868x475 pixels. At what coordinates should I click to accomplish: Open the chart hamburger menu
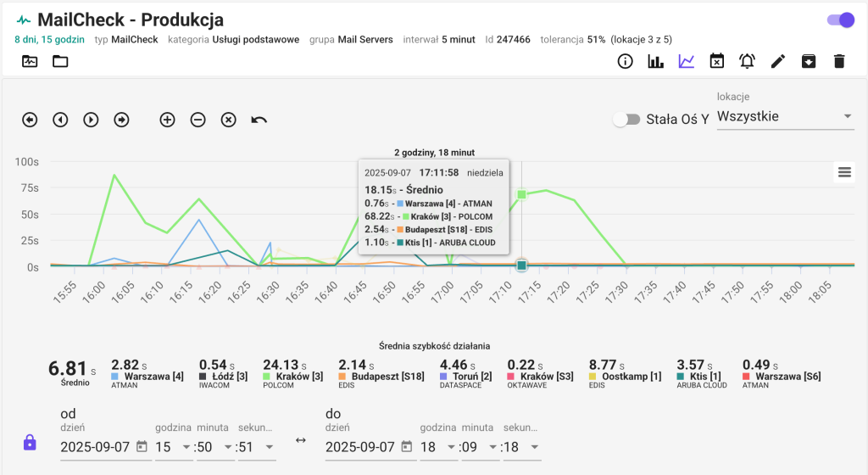(x=844, y=172)
